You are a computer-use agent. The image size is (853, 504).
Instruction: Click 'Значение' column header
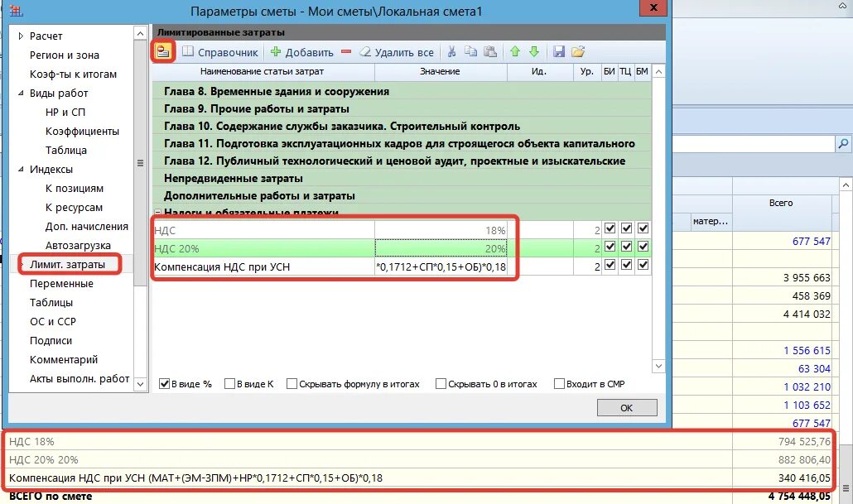440,72
